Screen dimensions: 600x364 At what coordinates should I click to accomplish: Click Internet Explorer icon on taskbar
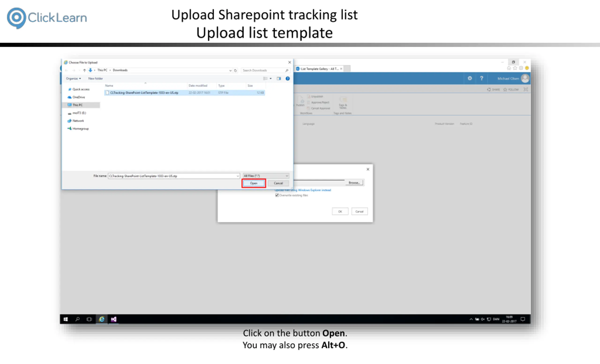click(x=101, y=319)
